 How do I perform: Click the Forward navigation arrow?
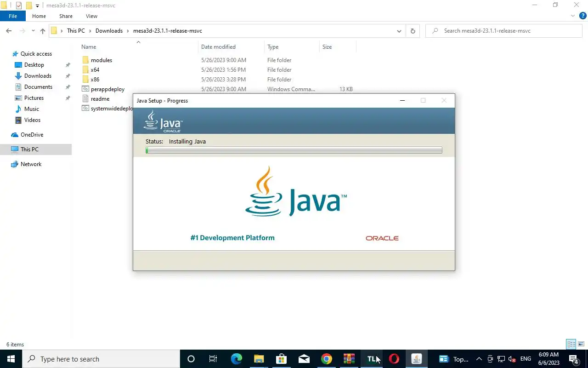[22, 31]
